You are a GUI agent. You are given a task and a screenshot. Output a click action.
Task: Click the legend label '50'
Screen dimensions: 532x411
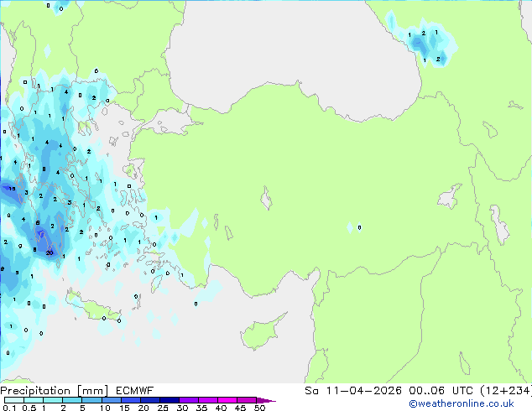pos(259,408)
